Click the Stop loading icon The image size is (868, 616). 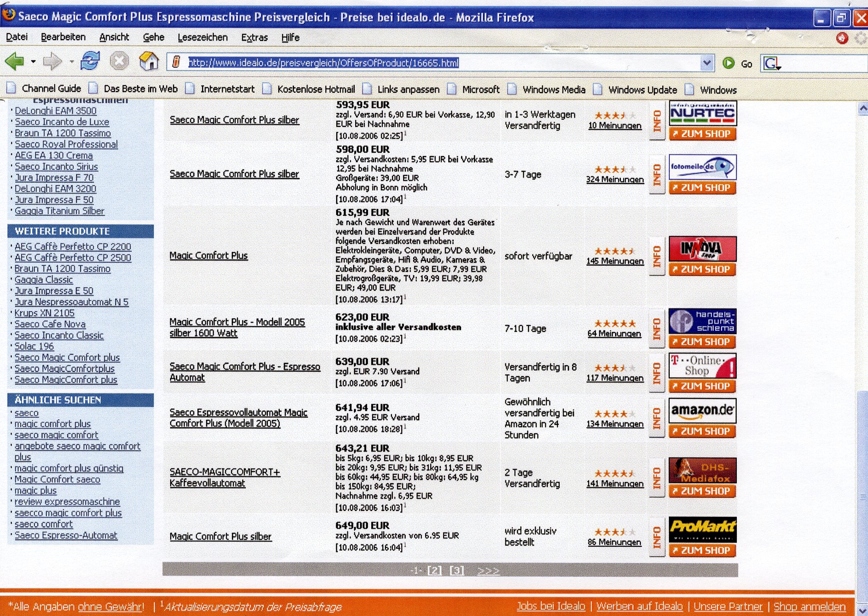point(119,61)
